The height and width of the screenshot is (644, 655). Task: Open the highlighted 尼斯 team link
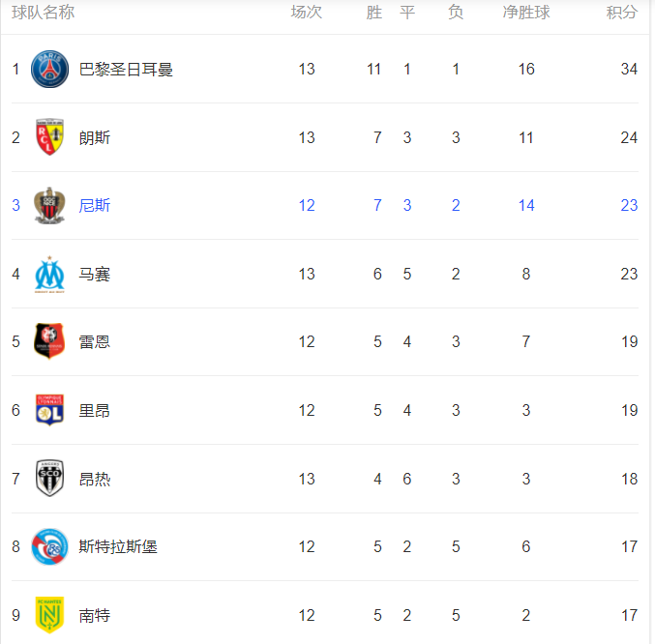95,205
